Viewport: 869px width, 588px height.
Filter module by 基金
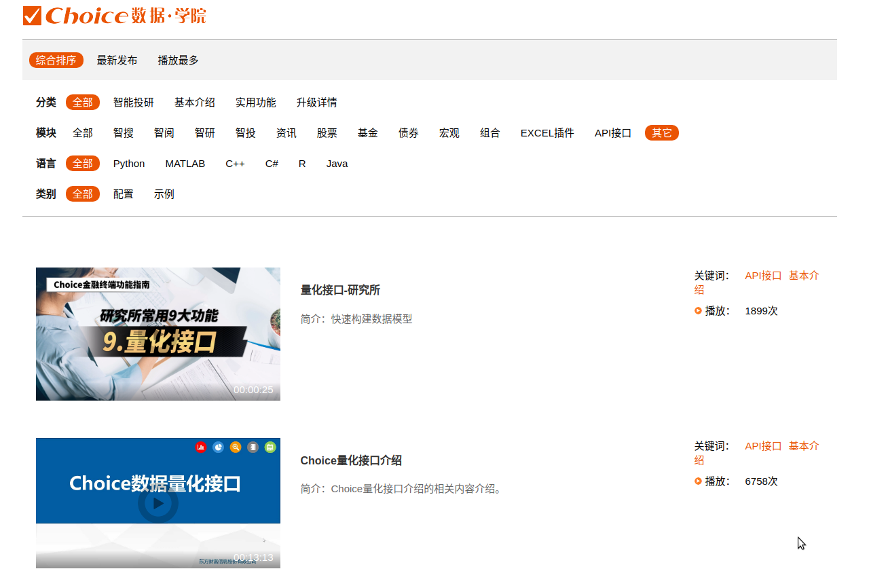pos(368,132)
